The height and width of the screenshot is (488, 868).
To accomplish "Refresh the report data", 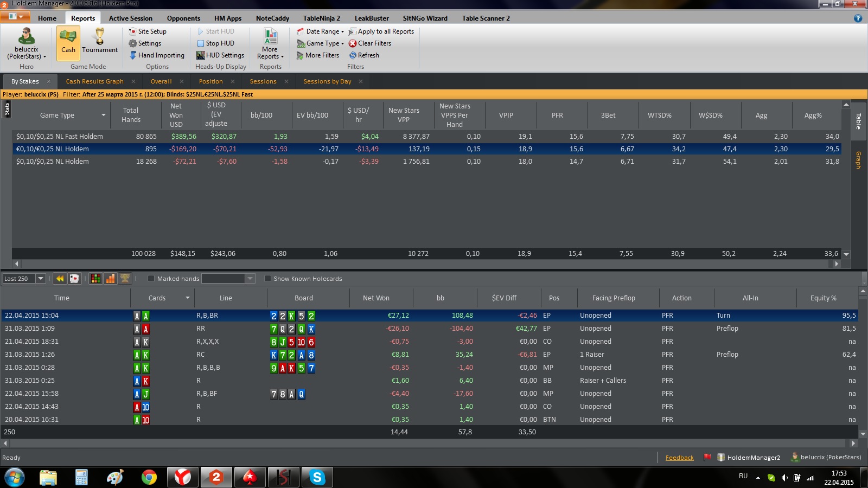I will pos(364,55).
